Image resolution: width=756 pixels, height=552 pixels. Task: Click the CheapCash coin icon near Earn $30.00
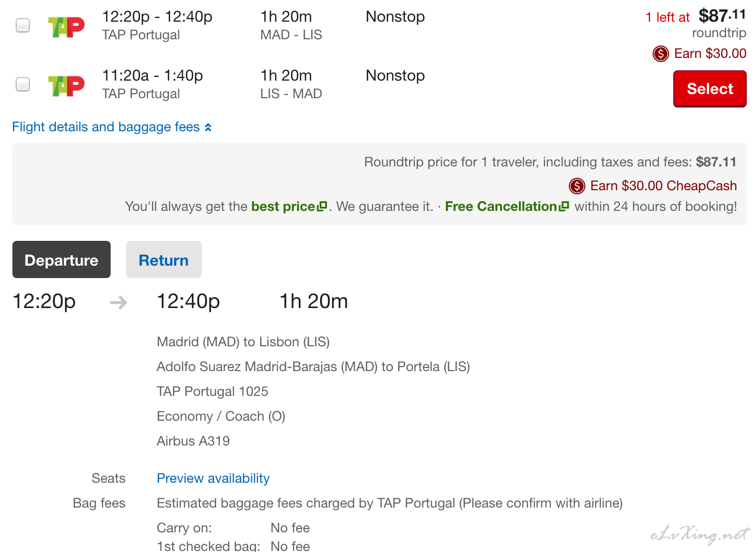click(660, 54)
